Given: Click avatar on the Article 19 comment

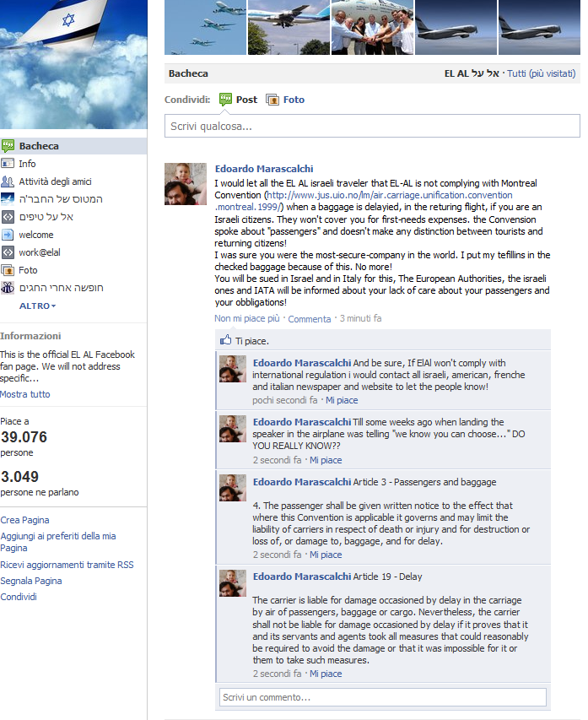Looking at the screenshot, I should [x=233, y=583].
